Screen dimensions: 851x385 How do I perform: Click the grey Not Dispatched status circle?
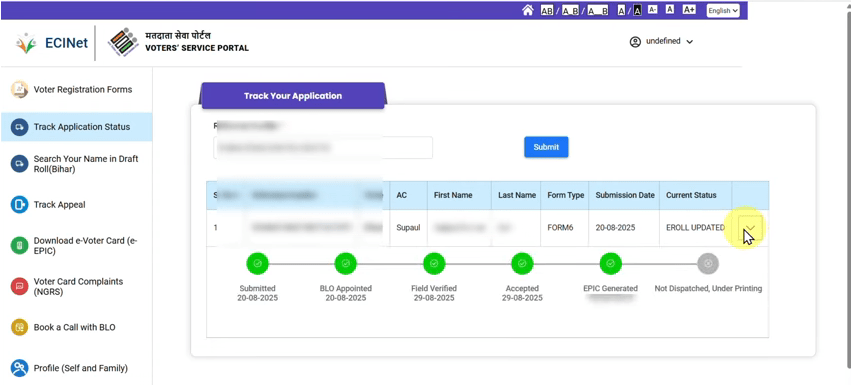click(708, 263)
